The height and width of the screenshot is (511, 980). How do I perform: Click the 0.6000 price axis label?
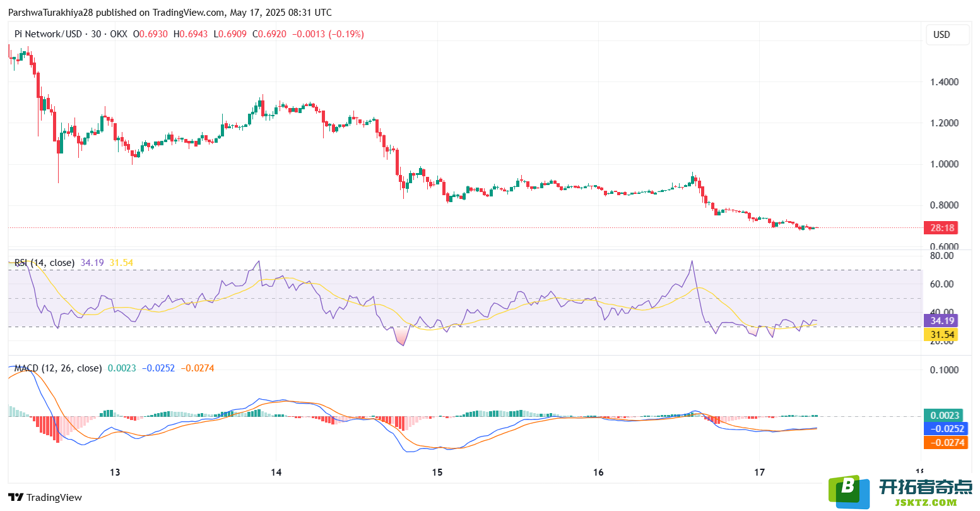pyautogui.click(x=945, y=246)
